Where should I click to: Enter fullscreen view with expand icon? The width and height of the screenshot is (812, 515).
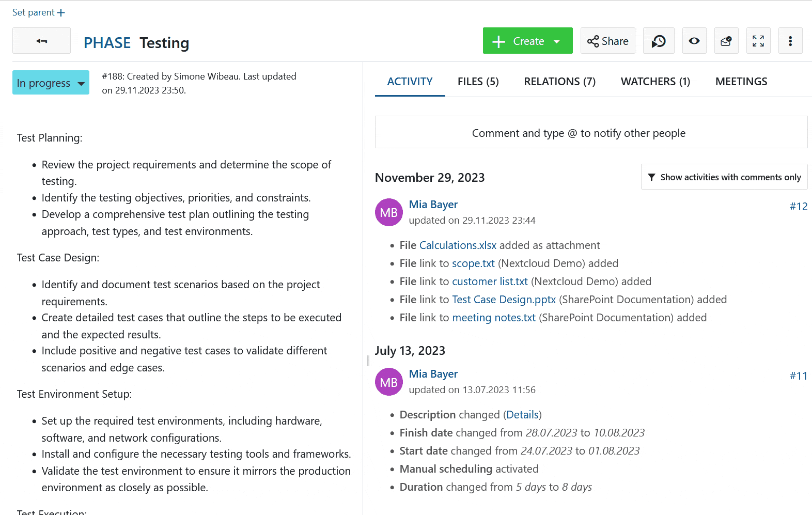(x=758, y=41)
